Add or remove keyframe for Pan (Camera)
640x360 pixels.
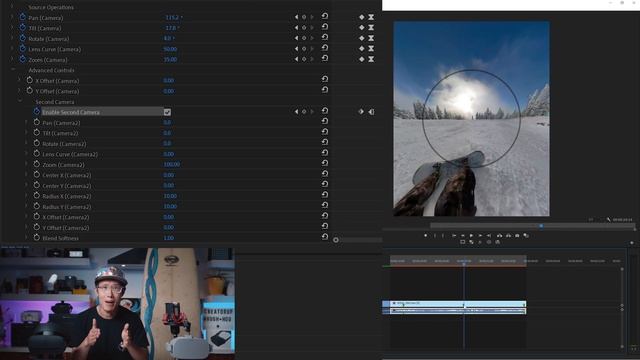[304, 17]
